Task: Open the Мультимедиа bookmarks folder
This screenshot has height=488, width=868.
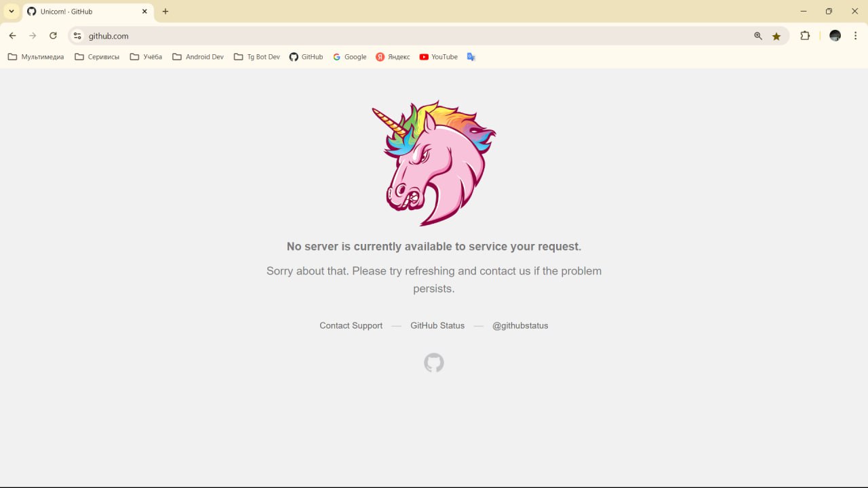Action: click(x=36, y=57)
